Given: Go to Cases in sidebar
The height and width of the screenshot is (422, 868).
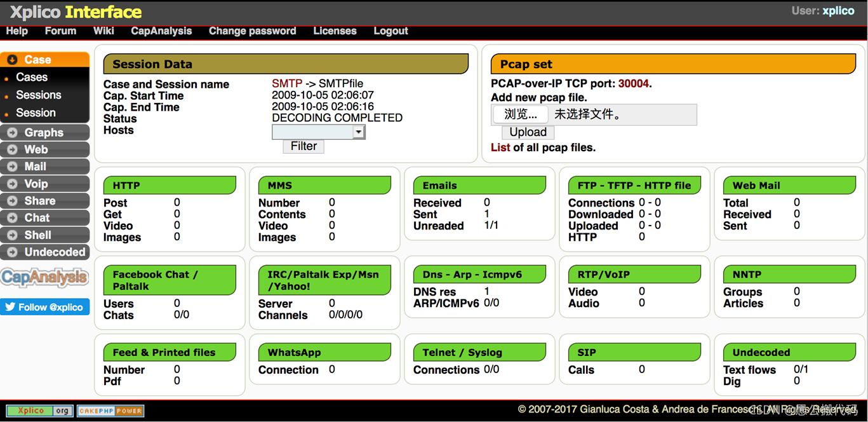Looking at the screenshot, I should tap(32, 77).
